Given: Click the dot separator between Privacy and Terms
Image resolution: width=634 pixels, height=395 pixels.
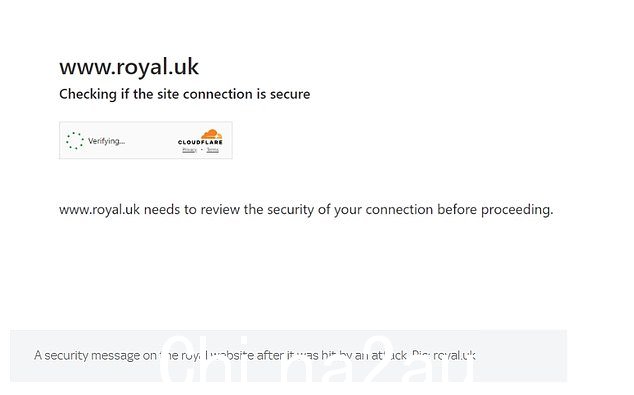Looking at the screenshot, I should pos(202,150).
